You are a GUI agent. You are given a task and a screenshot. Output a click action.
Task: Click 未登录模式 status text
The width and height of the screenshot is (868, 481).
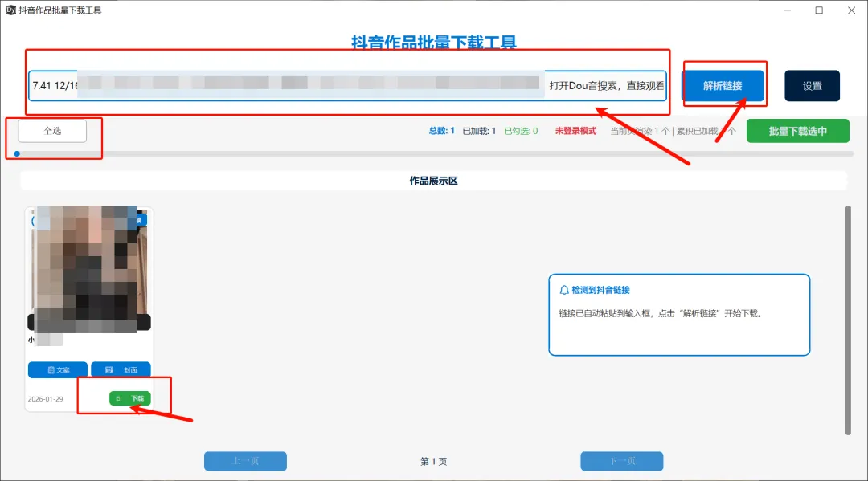575,131
